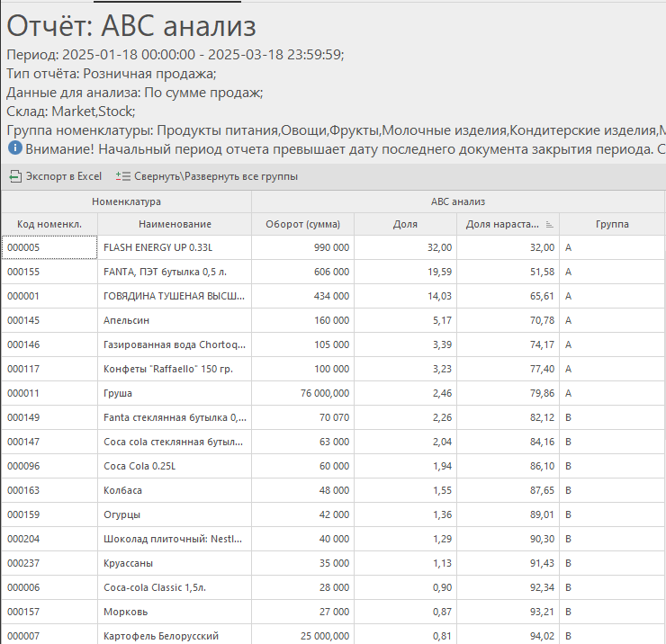Click the Export to Excel icon
The width and height of the screenshot is (666, 644).
(15, 176)
